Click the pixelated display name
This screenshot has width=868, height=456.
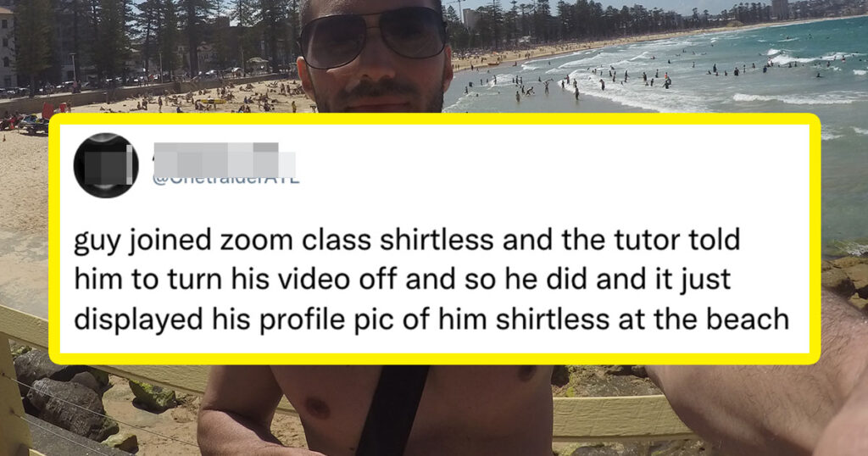224,159
